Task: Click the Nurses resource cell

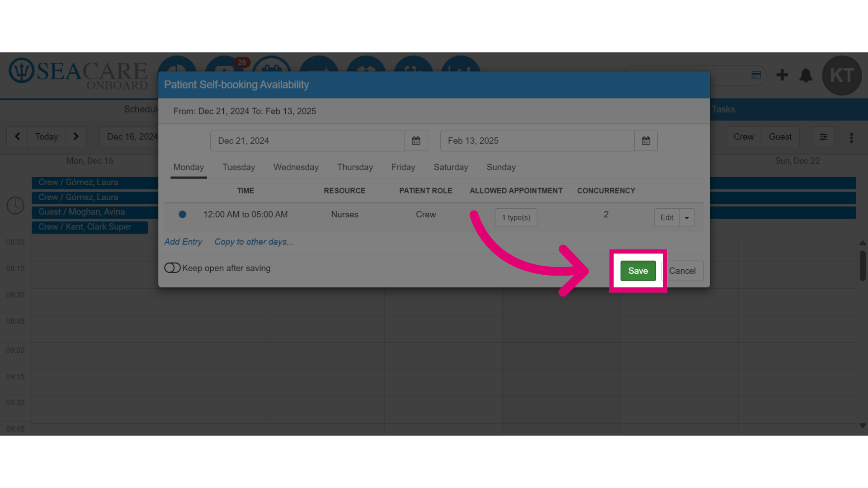Action: pyautogui.click(x=344, y=215)
